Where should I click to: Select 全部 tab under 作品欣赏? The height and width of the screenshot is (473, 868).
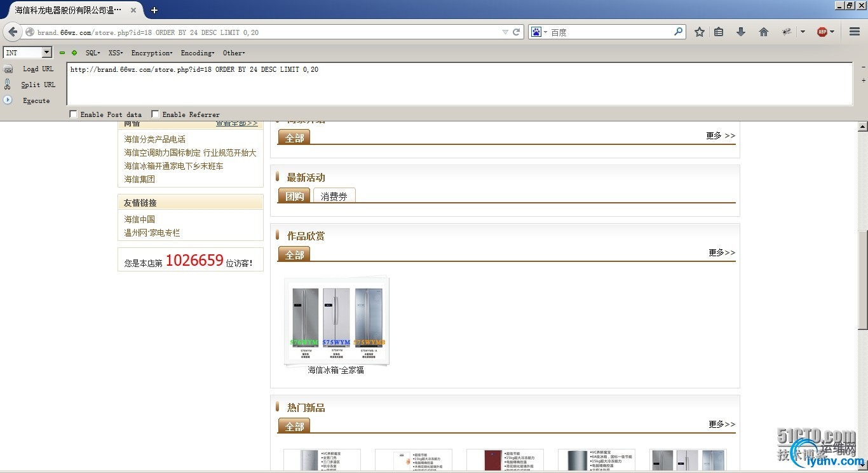point(294,254)
